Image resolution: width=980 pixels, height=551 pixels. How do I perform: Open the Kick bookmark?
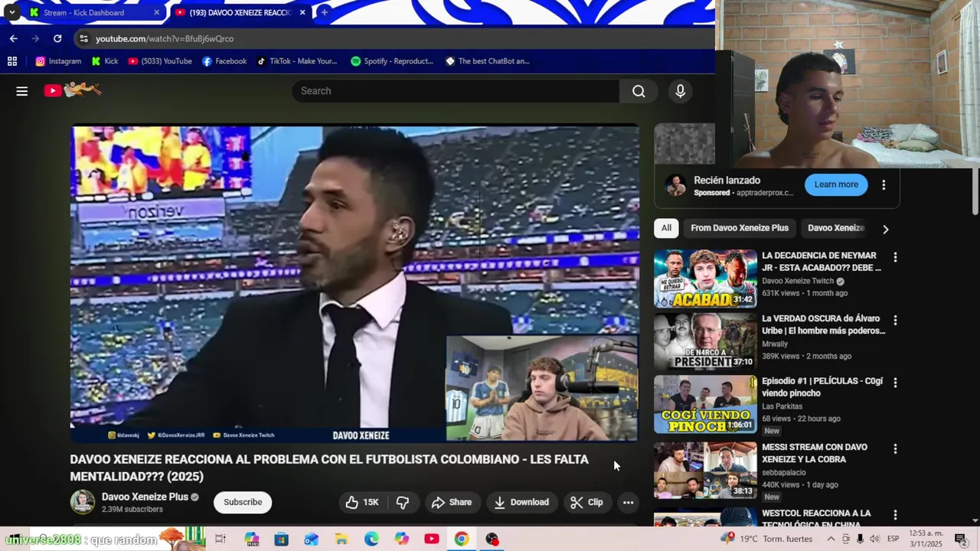[x=105, y=61]
